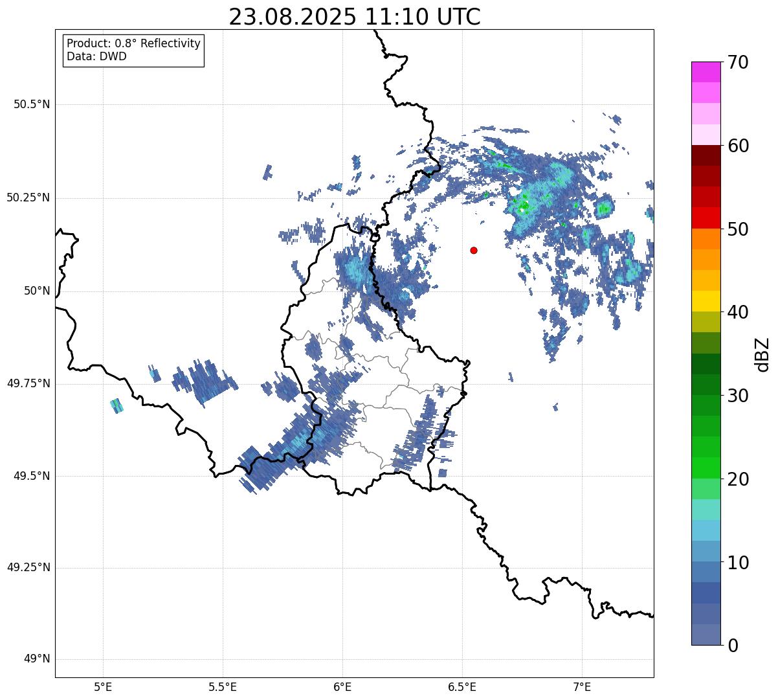
Task: Click the colorbar '20' tick label
Action: click(738, 480)
